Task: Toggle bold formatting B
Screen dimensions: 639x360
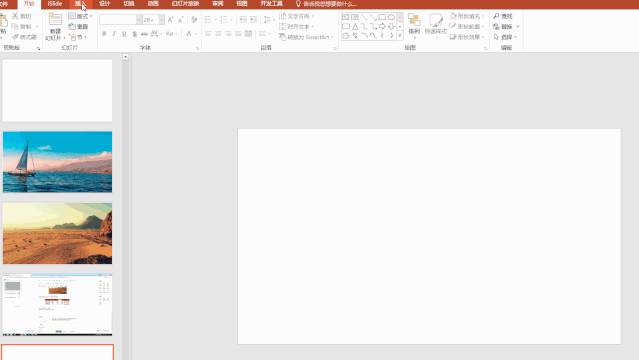Action: tap(104, 34)
